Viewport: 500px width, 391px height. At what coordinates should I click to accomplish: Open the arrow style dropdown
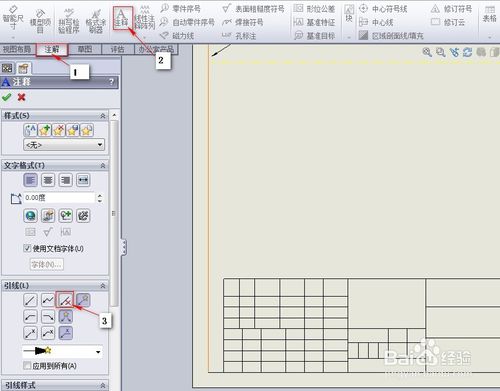(63, 351)
